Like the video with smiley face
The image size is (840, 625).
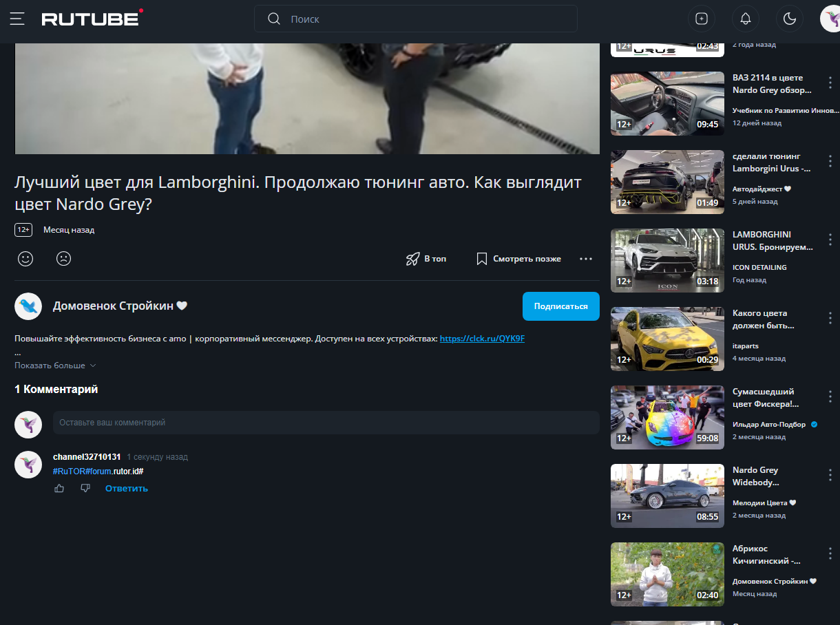coord(25,259)
